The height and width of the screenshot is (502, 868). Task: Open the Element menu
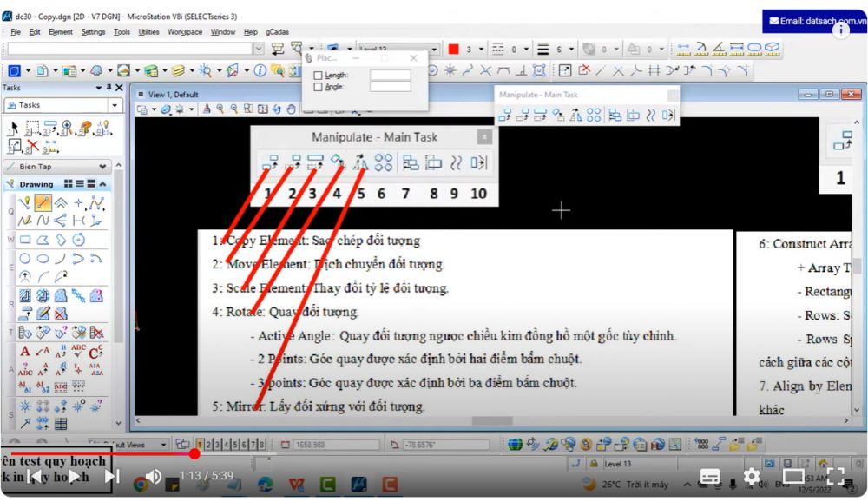61,32
